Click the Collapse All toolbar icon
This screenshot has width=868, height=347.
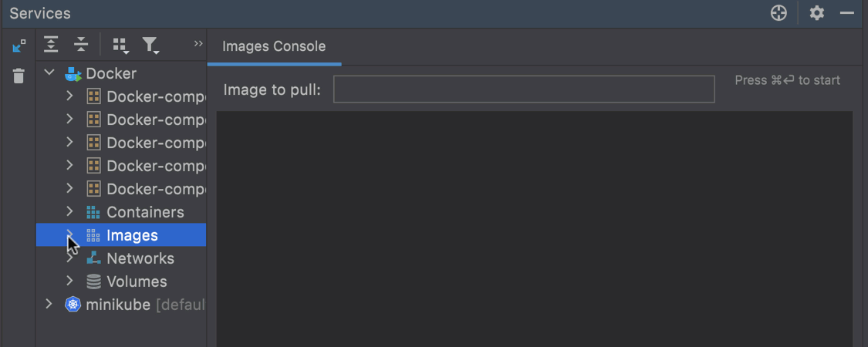coord(80,45)
